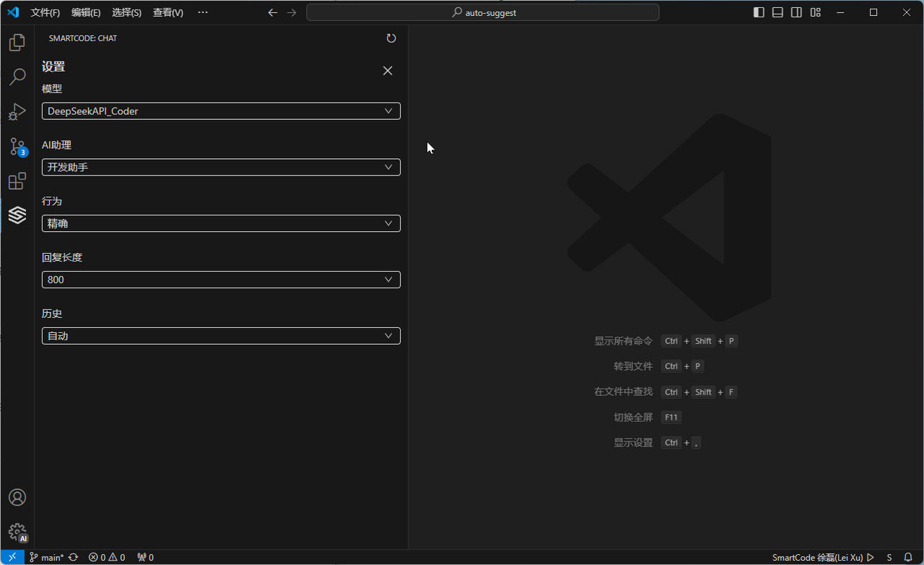
Task: Open errors and warnings count in the status bar
Action: coord(107,557)
